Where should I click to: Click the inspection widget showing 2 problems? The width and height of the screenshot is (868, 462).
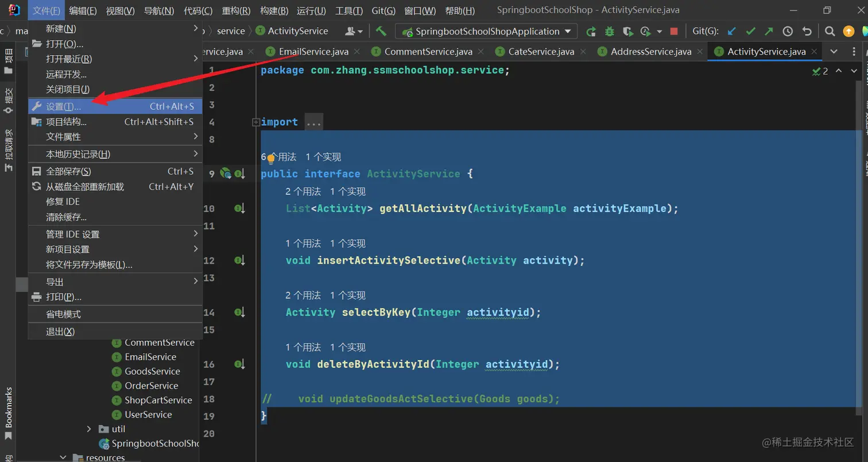pos(820,71)
